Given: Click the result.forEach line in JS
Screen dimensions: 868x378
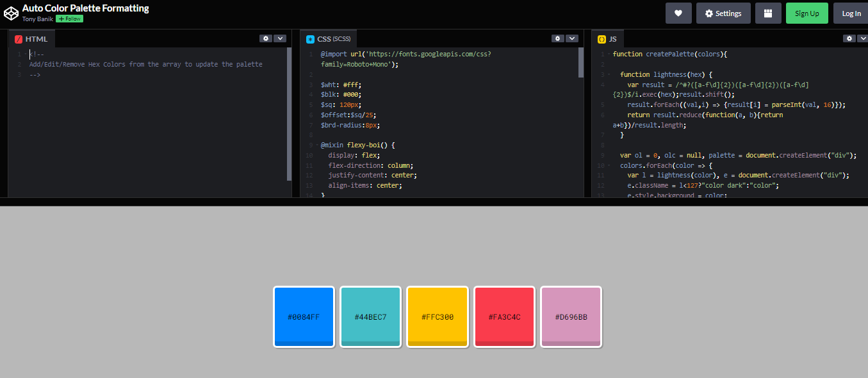Looking at the screenshot, I should click(737, 104).
